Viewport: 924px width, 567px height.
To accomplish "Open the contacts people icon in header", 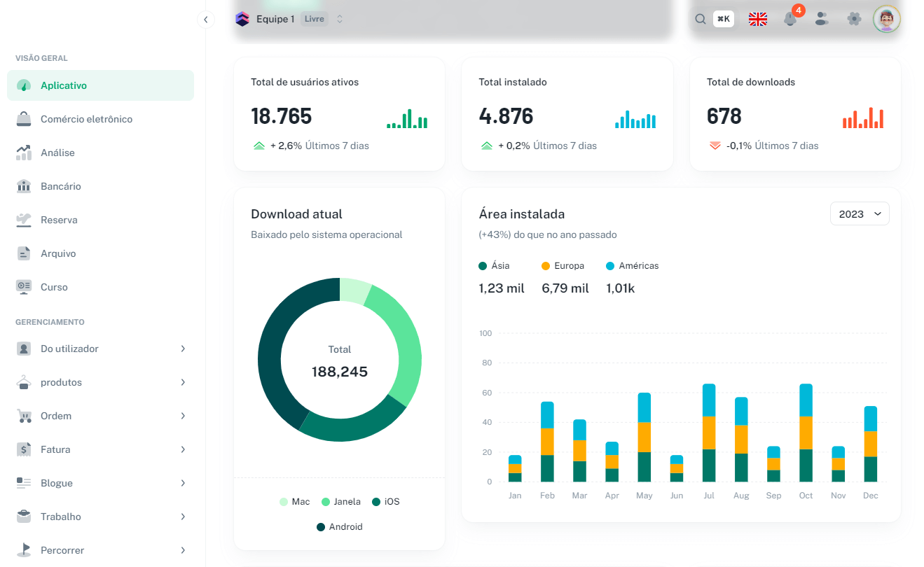I will click(x=822, y=19).
